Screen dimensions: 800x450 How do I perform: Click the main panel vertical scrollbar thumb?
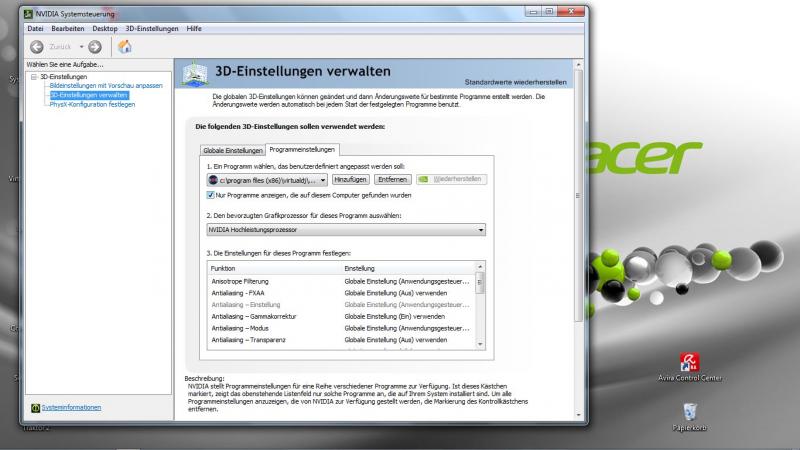578,195
